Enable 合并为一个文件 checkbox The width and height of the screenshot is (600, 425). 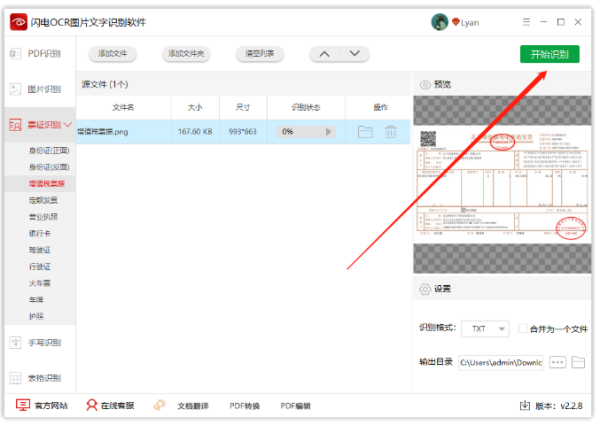[522, 328]
